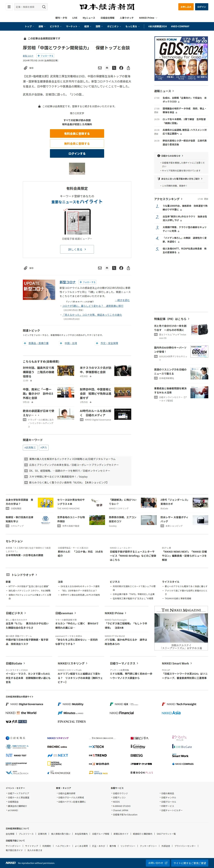214x868 pixels.
Task: Click the ログイン button in the header
Action: (202, 7)
